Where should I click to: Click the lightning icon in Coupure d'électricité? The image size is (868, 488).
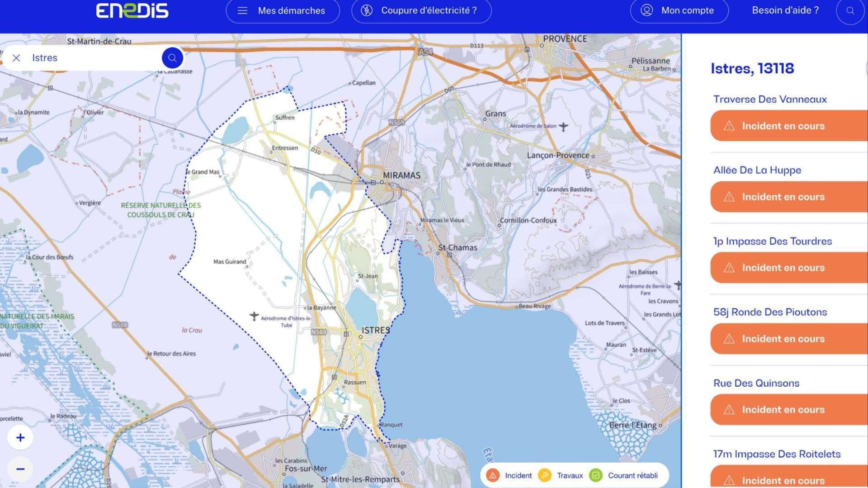[x=367, y=10]
